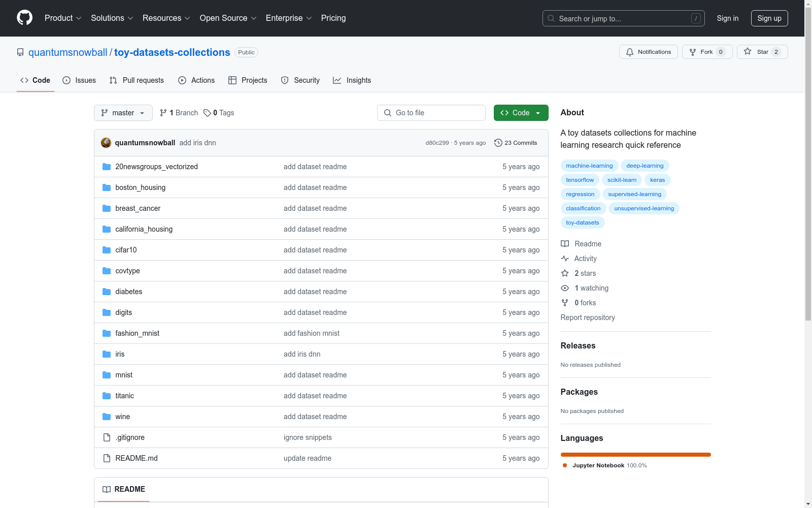
Task: Click the Sign up button
Action: point(769,18)
